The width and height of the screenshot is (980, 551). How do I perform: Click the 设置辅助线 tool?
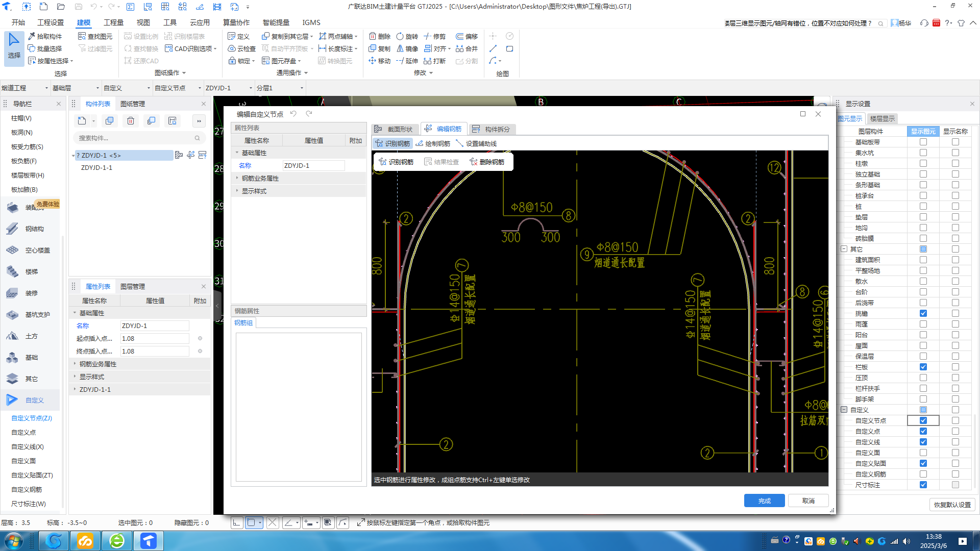coord(476,143)
